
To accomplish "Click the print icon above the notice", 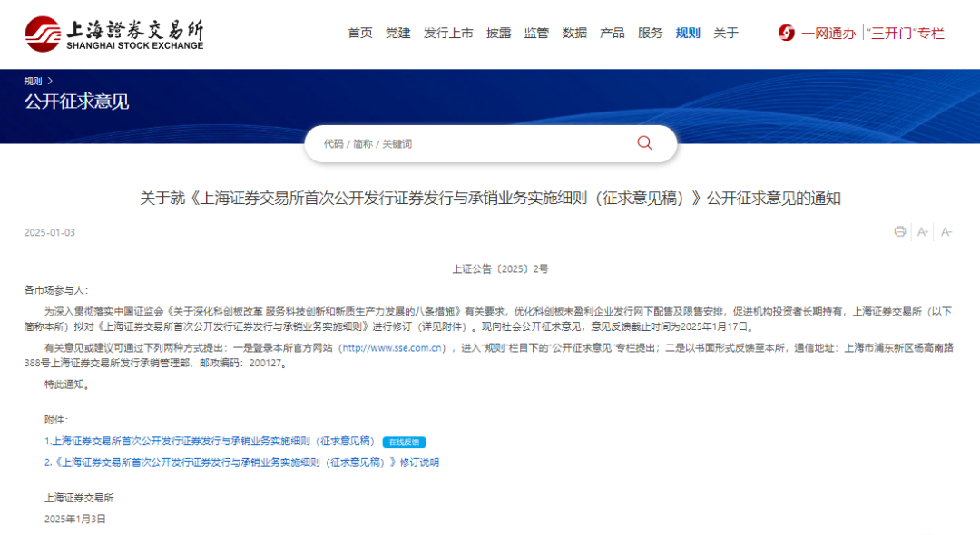I will point(900,232).
